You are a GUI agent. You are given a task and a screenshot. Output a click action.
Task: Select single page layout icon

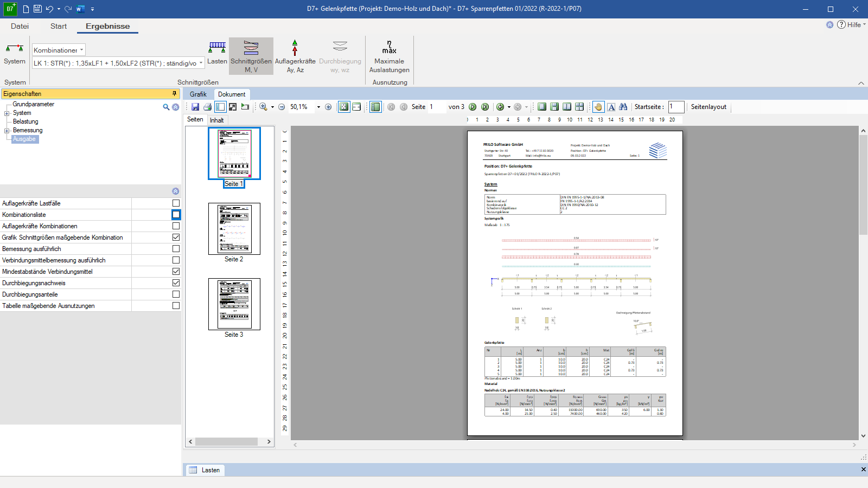pos(542,107)
